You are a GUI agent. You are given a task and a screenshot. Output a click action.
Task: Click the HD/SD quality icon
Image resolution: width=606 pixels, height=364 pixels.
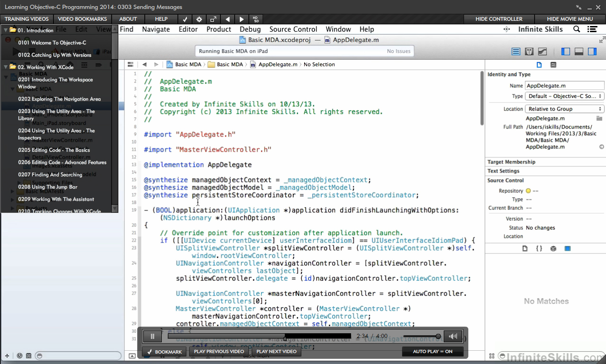tap(256, 19)
